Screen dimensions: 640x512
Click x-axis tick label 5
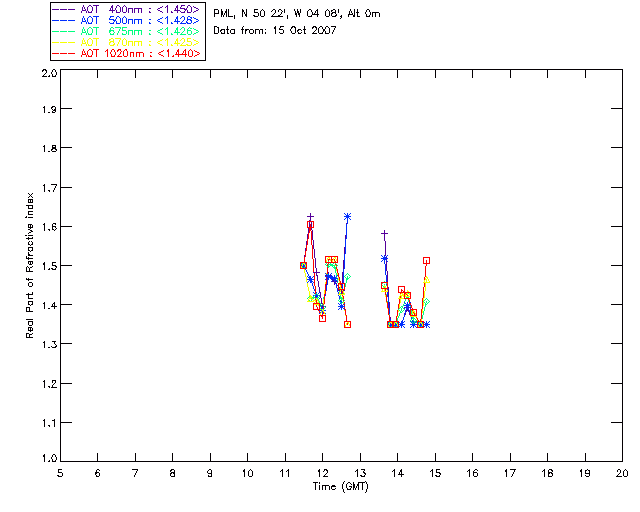pyautogui.click(x=60, y=474)
